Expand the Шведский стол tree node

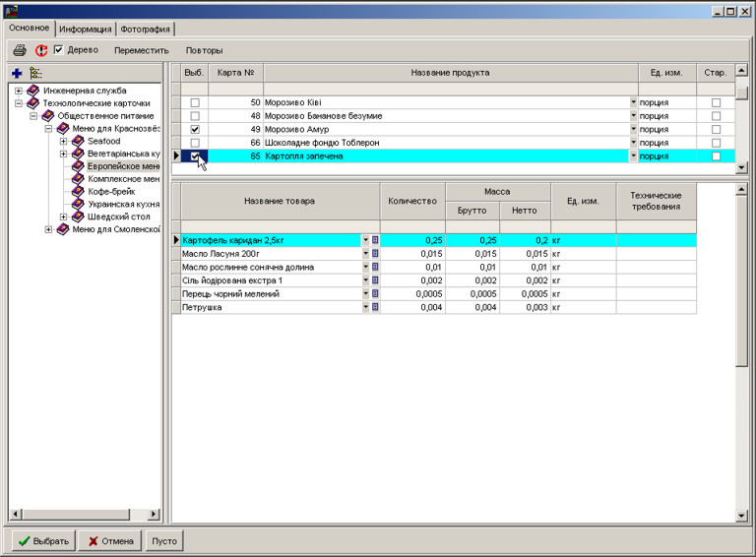[x=64, y=217]
